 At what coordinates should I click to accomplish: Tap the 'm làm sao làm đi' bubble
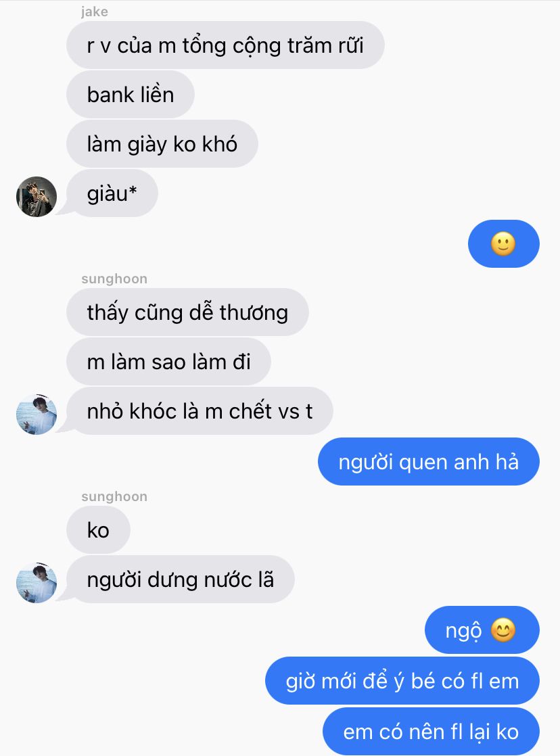click(169, 362)
